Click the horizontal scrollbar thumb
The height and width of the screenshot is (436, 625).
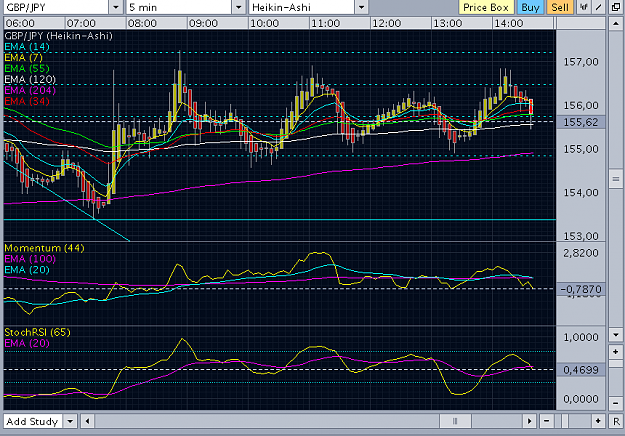[455, 421]
